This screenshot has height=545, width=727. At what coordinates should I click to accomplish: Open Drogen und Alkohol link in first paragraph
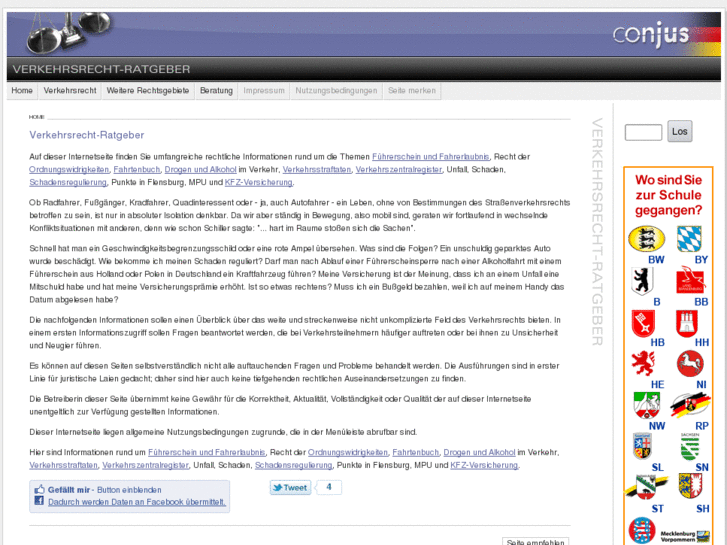pyautogui.click(x=200, y=170)
